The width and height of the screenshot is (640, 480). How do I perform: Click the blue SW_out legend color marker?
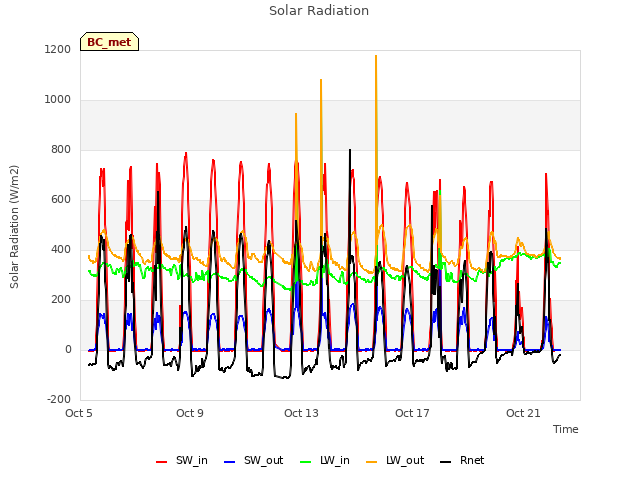point(230,462)
